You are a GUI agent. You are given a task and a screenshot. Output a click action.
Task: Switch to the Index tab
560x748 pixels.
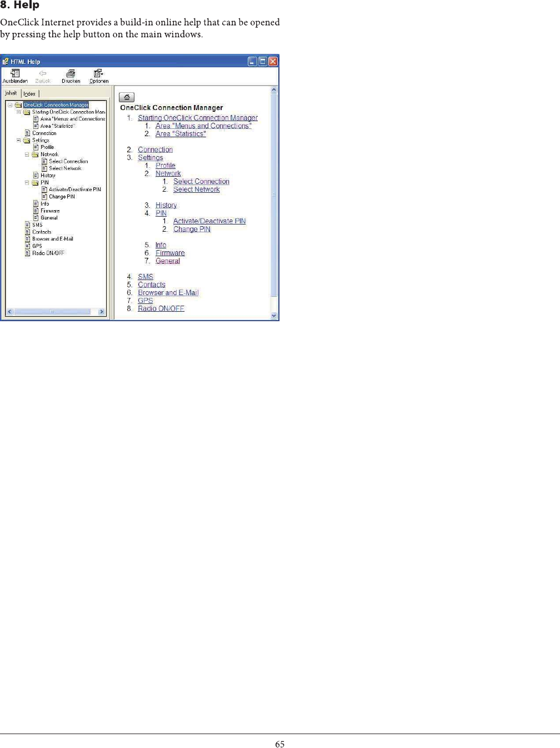coord(29,94)
